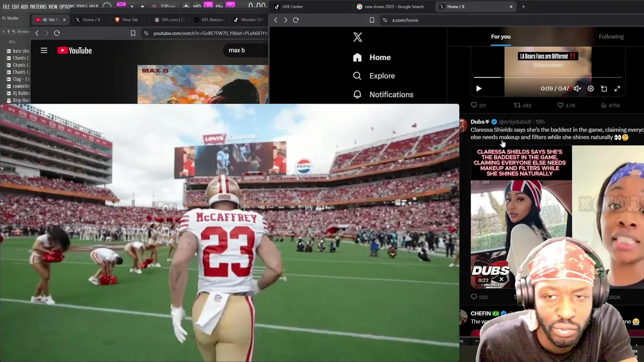Select 'Clap - Cr' sample in FL browser
644x362 pixels.
coord(17,79)
